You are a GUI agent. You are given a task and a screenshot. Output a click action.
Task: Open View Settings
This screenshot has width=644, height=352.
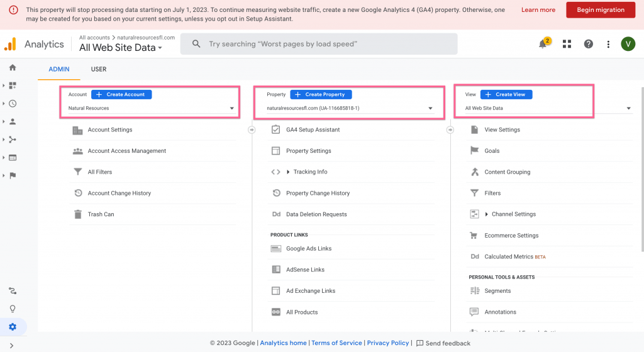click(x=502, y=129)
